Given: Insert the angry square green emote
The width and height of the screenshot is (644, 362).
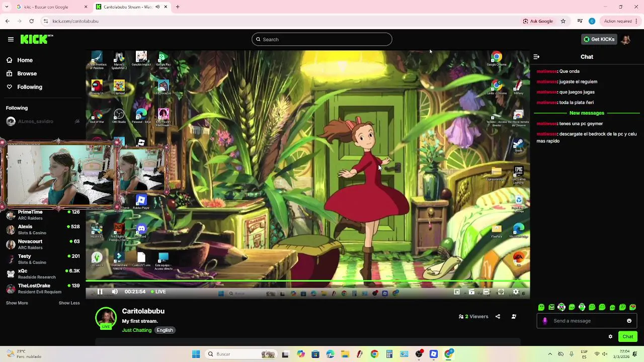Looking at the screenshot, I should 551,307.
